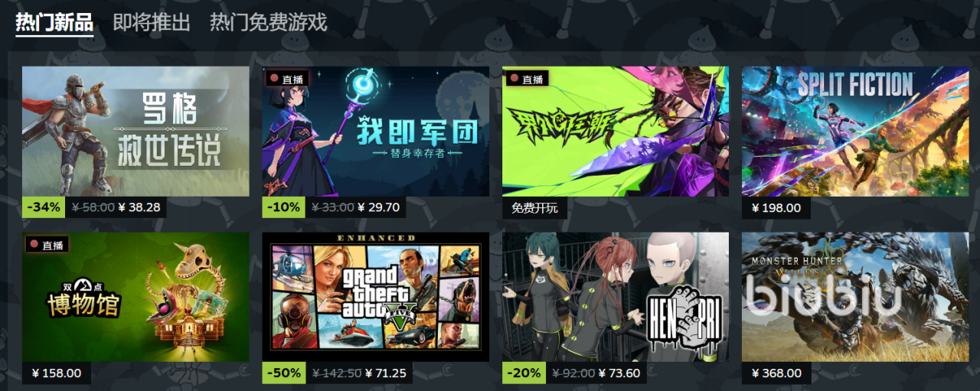Open the 我即军团 game thumbnail
Screen dimensions: 980x391
click(x=375, y=131)
